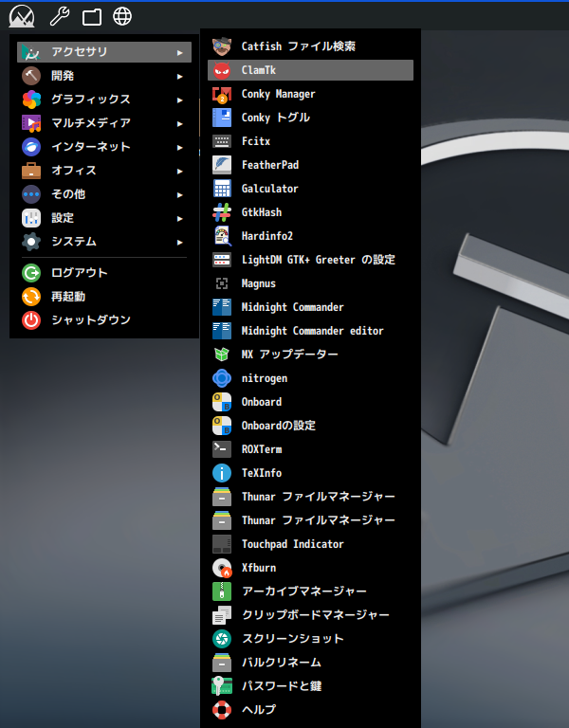This screenshot has width=569, height=728.
Task: Click the ROXTerm terminal prompt icon
Action: (222, 449)
